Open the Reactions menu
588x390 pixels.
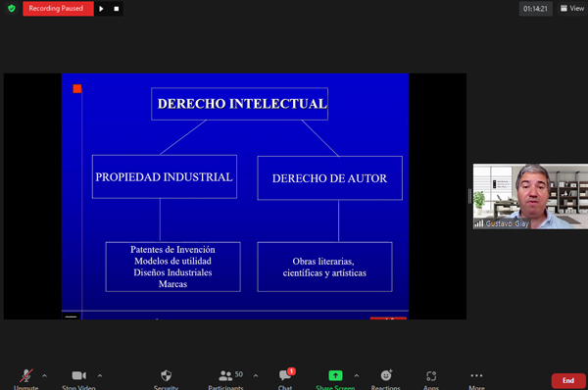tap(386, 375)
